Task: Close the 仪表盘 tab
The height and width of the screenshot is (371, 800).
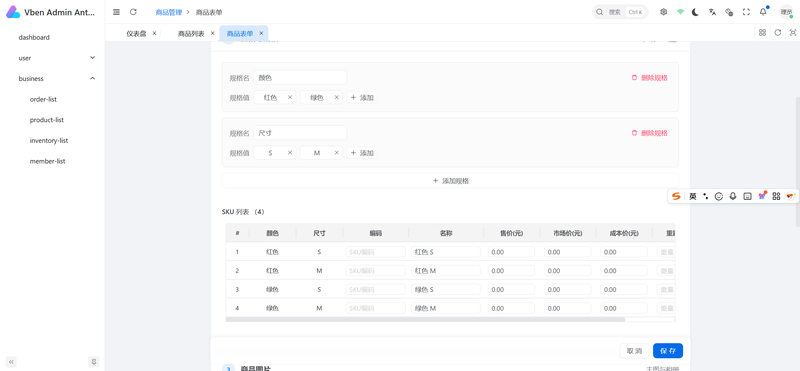Action: coord(155,33)
